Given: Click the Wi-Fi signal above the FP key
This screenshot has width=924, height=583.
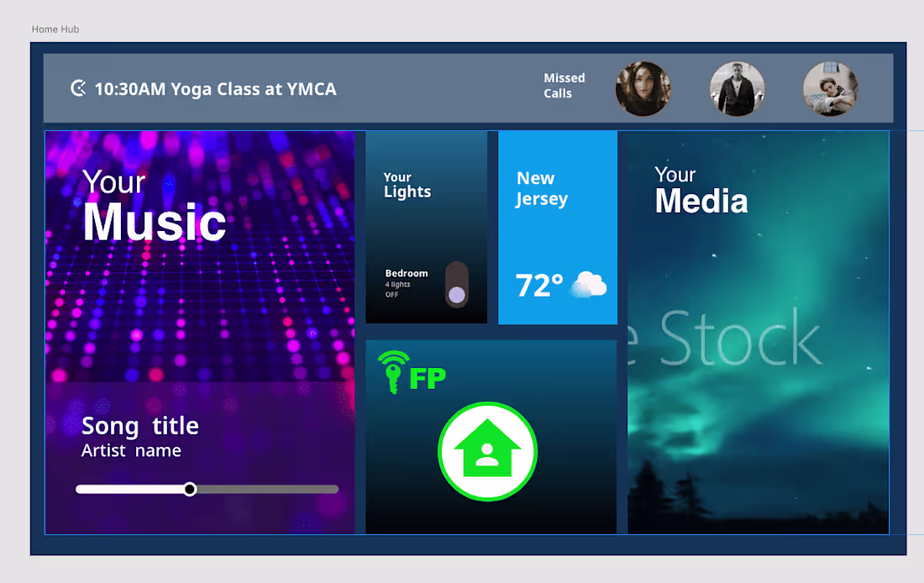Looking at the screenshot, I should coord(391,355).
